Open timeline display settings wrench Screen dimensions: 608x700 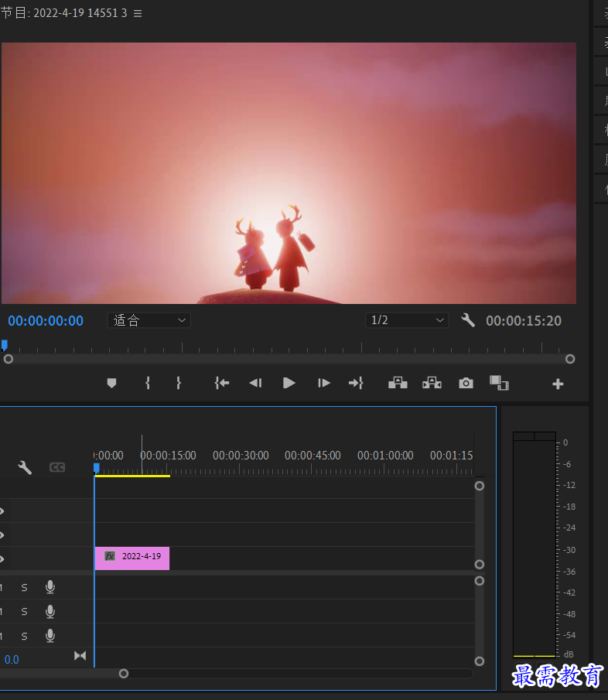click(25, 467)
